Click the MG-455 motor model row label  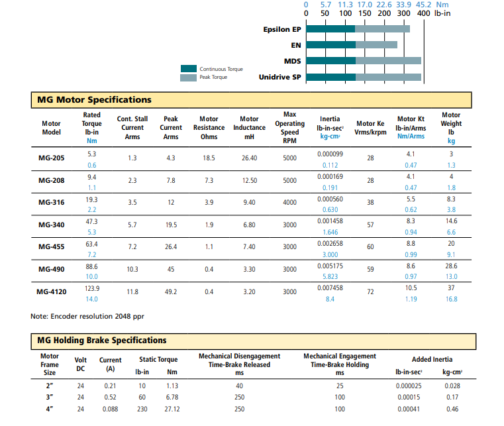51,247
